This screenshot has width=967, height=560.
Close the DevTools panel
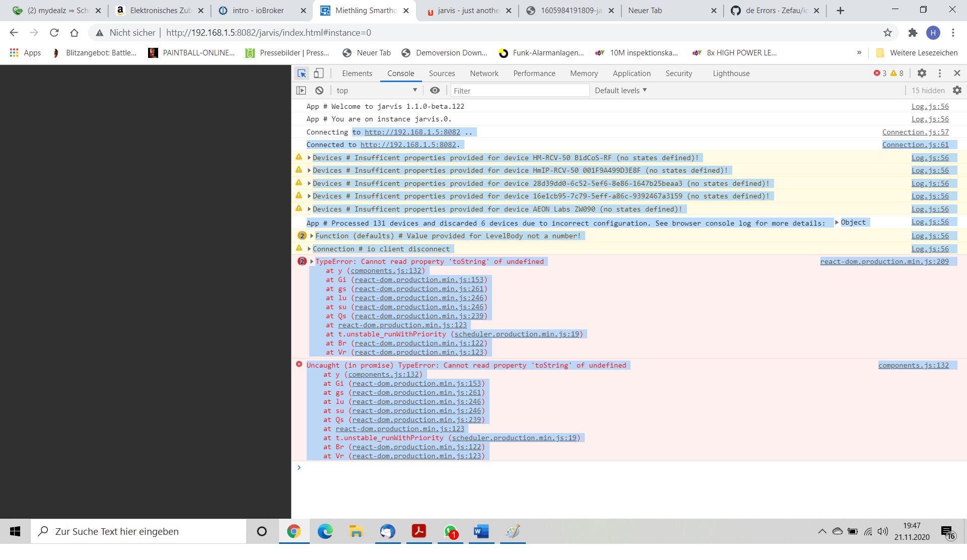coord(957,74)
